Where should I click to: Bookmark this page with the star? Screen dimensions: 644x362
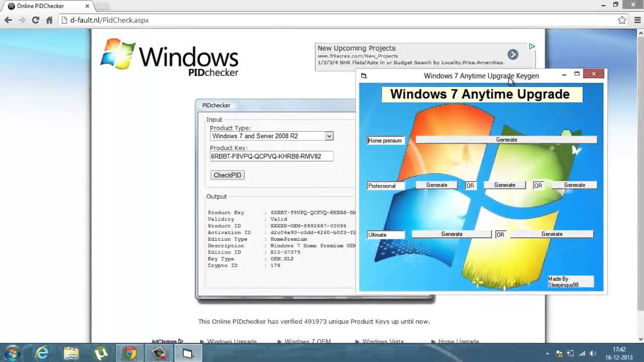tap(622, 20)
